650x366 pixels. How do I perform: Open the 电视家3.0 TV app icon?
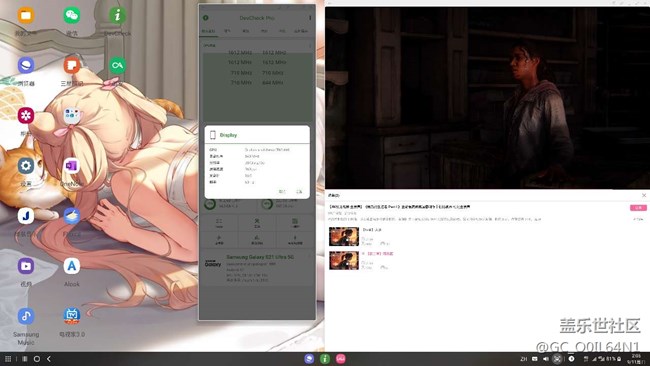[72, 316]
